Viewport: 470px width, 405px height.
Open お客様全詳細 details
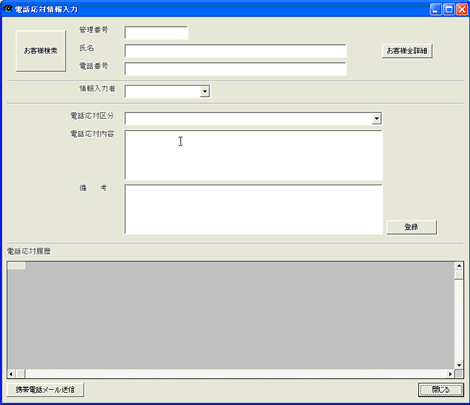coord(407,51)
